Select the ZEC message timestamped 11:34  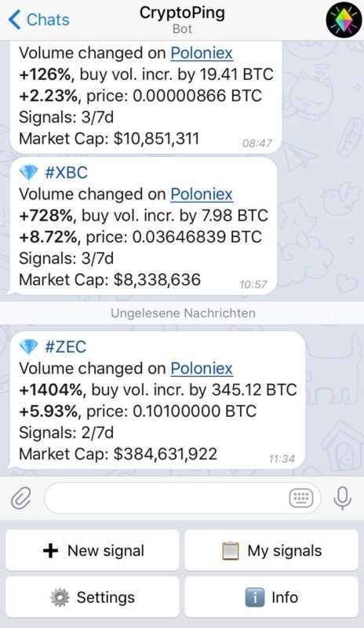click(158, 400)
